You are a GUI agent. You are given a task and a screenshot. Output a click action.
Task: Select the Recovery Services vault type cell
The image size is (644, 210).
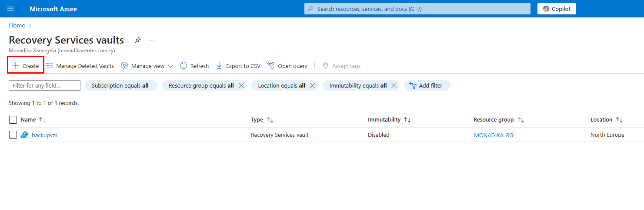[280, 135]
